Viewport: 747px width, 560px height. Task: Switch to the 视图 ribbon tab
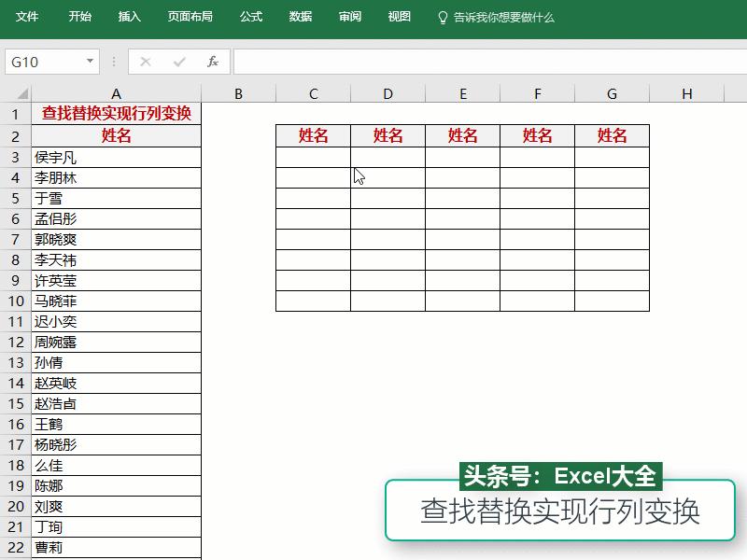[399, 16]
